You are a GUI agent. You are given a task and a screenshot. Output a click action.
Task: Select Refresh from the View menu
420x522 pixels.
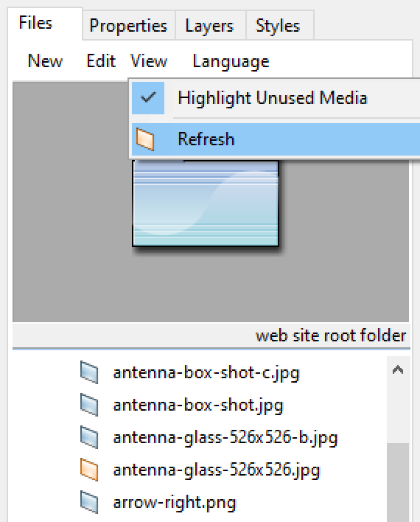point(276,139)
